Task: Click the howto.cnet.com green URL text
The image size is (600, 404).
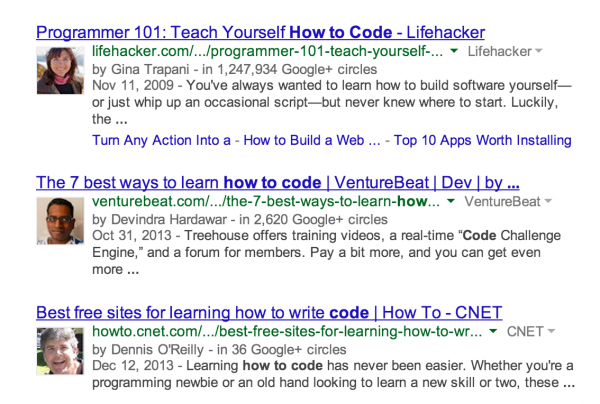Action: point(287,331)
